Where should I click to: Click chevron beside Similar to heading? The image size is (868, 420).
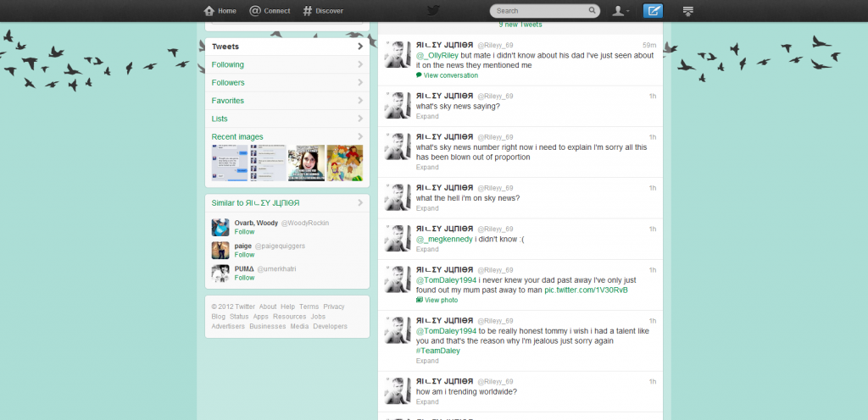coord(360,203)
